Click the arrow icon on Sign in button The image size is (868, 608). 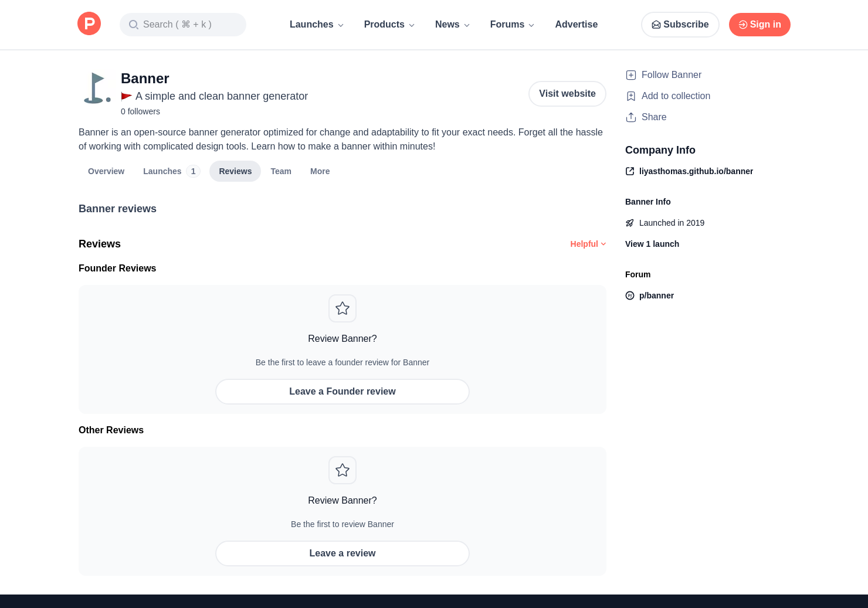pos(742,25)
